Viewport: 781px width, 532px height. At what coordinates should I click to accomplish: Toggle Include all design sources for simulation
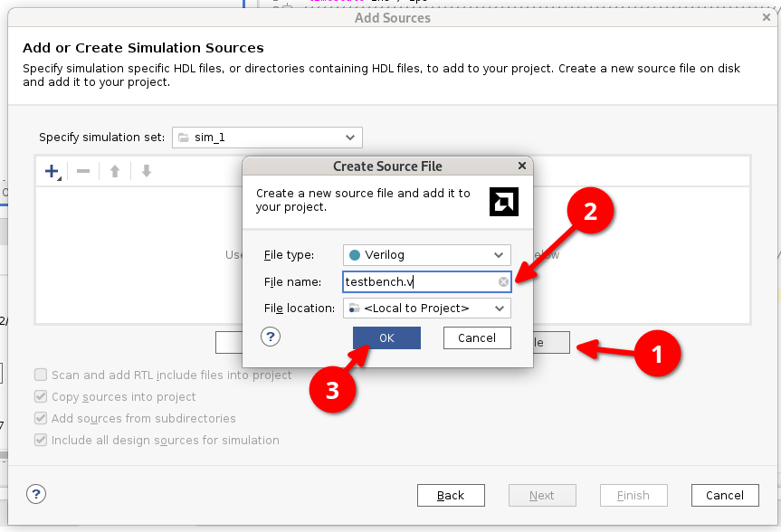(41, 441)
